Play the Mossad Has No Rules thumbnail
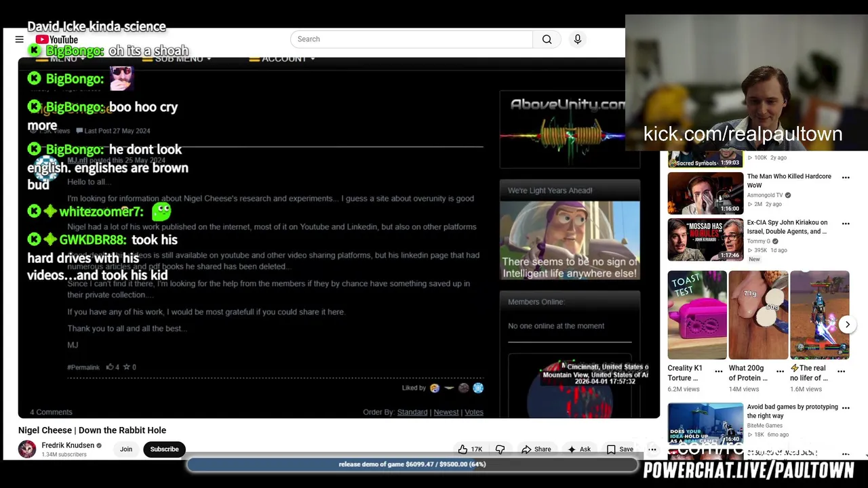The image size is (868, 488). coord(705,239)
